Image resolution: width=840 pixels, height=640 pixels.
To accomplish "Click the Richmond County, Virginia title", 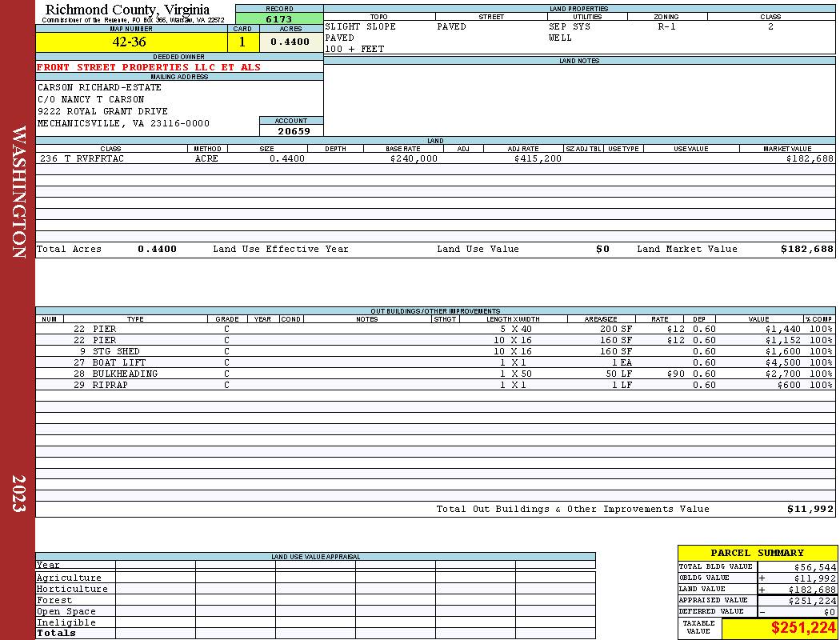I will coord(127,10).
